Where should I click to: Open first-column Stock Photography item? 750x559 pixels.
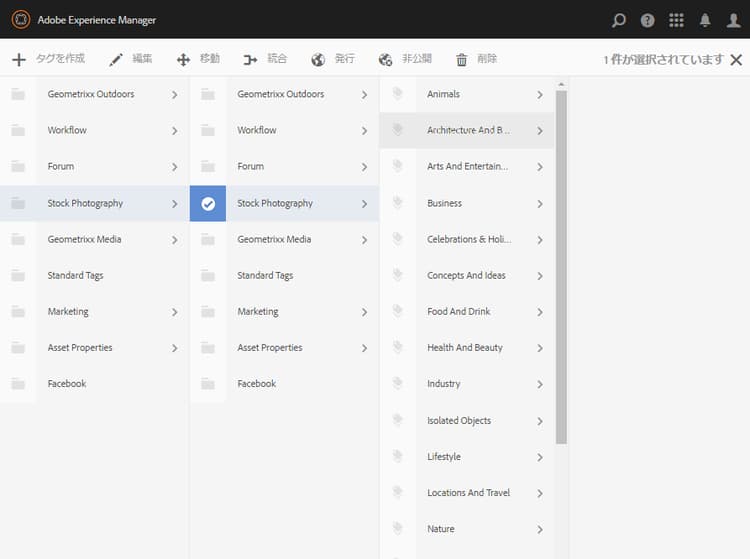pos(95,203)
